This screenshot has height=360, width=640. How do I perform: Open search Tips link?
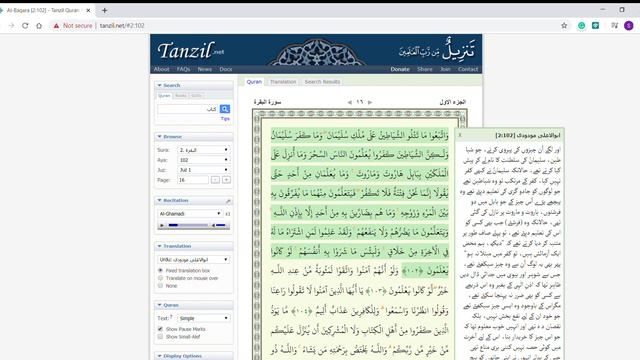(x=225, y=119)
